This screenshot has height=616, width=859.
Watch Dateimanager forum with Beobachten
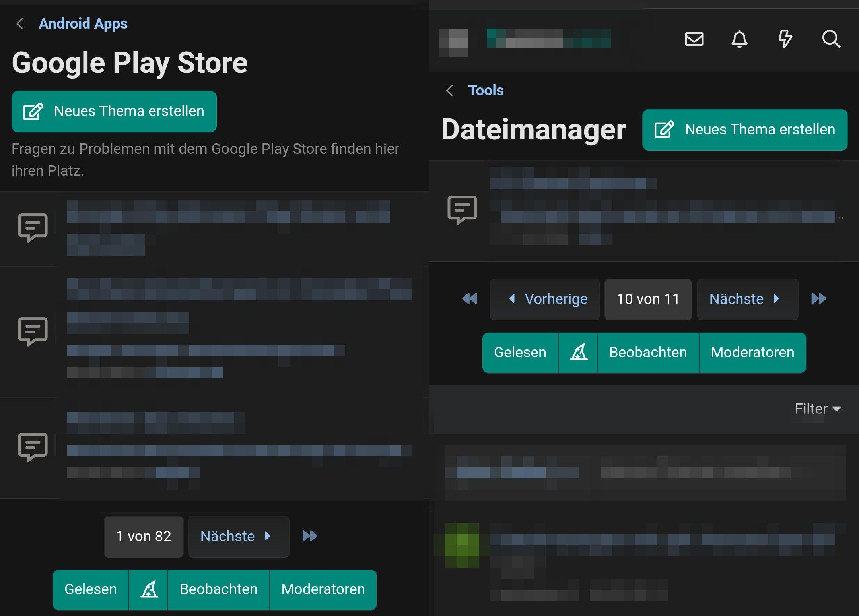pos(648,353)
